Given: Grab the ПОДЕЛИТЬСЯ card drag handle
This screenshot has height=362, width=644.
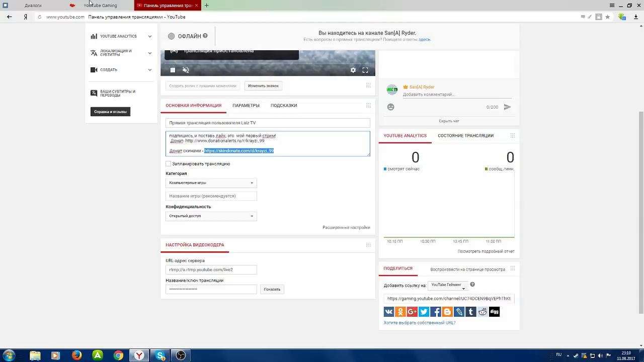Looking at the screenshot, I should pyautogui.click(x=513, y=268).
